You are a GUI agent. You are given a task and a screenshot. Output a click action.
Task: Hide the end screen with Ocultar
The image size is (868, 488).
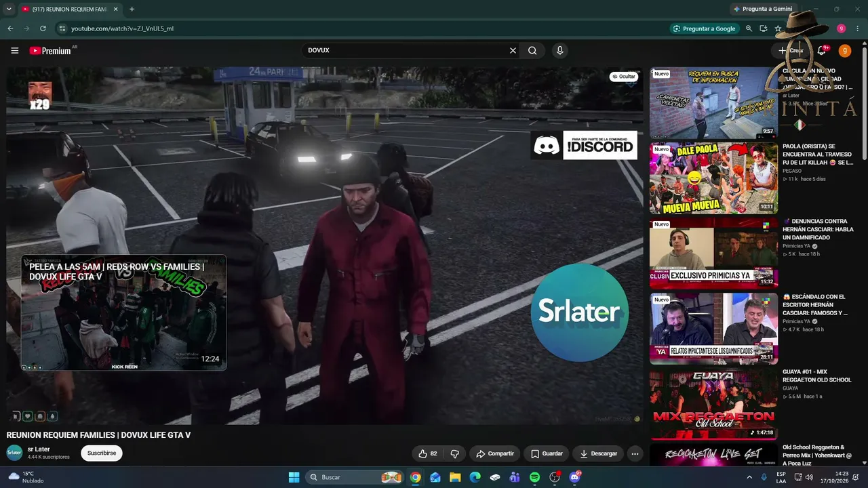623,77
